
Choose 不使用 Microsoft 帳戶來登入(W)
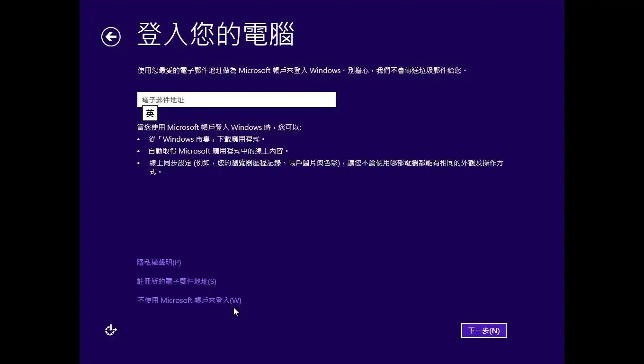(189, 300)
